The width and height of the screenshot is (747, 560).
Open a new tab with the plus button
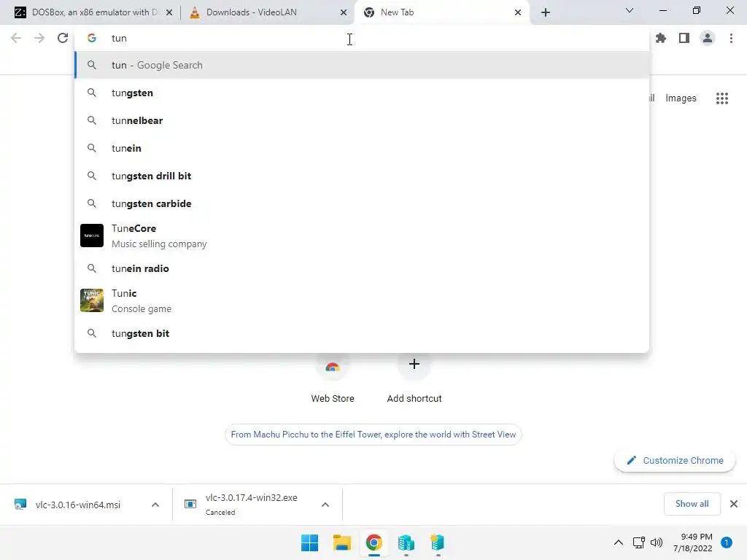[546, 12]
